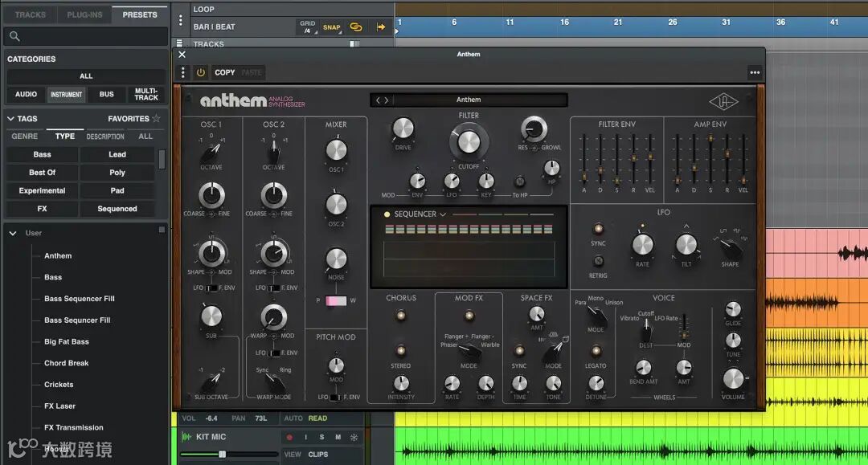Open the Grid /4 dropdown
This screenshot has height=465, width=868.
pos(308,27)
